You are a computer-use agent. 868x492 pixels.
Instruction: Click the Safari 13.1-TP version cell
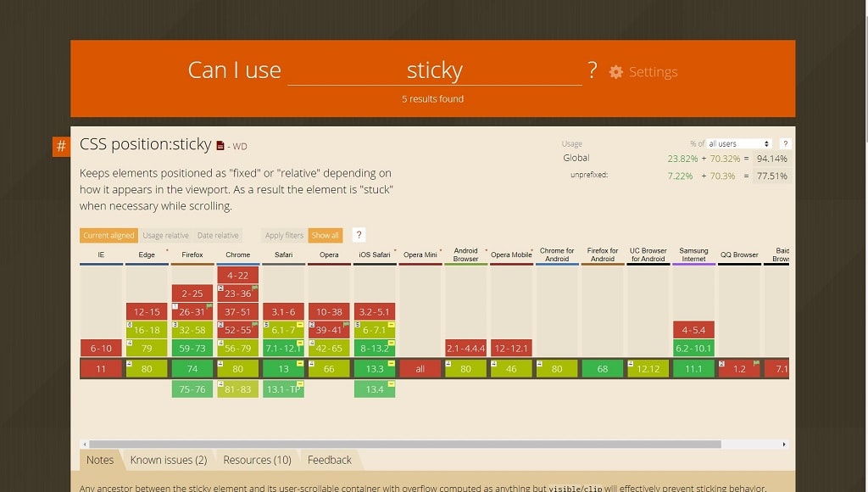pyautogui.click(x=283, y=389)
